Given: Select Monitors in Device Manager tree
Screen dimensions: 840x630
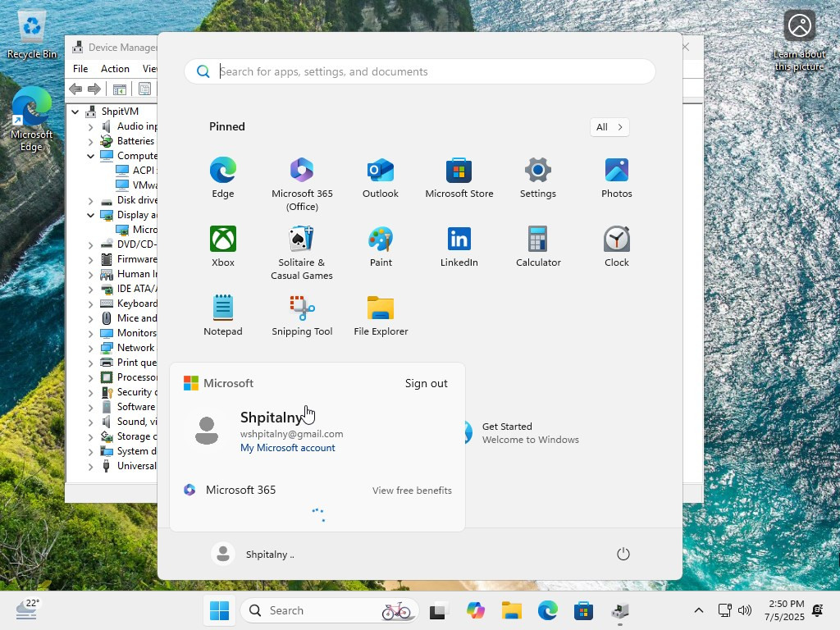Looking at the screenshot, I should point(137,333).
